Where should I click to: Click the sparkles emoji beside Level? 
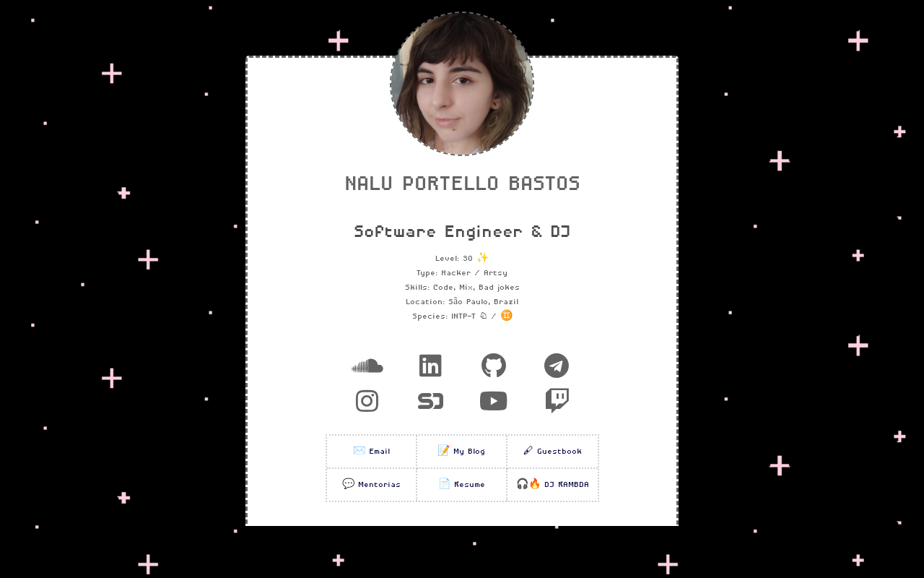(x=483, y=257)
